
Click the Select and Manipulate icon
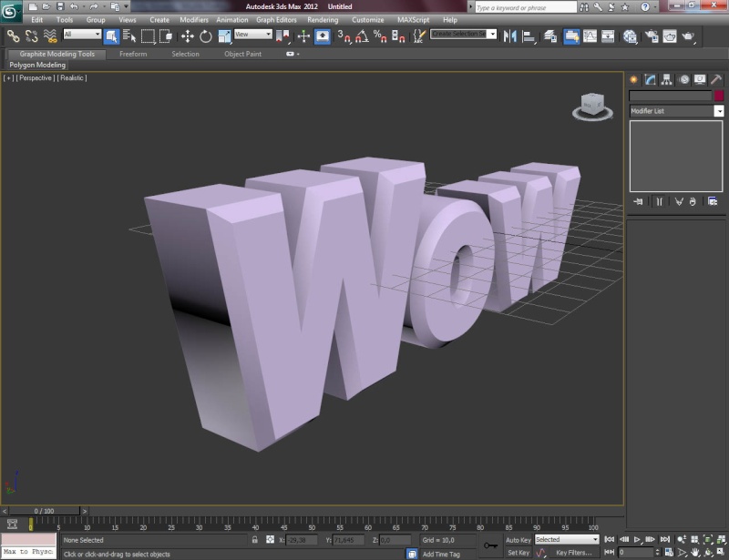[303, 36]
